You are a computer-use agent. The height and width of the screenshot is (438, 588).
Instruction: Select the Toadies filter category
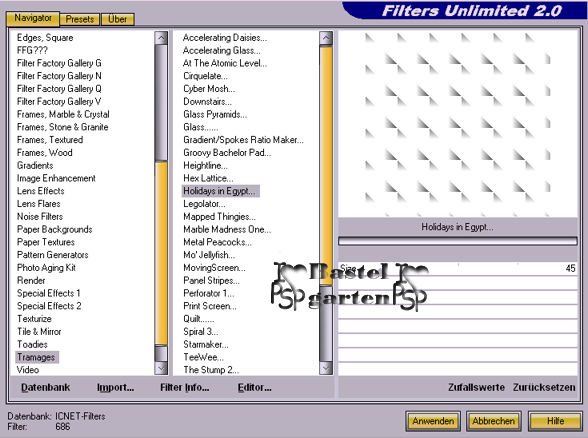pyautogui.click(x=32, y=344)
